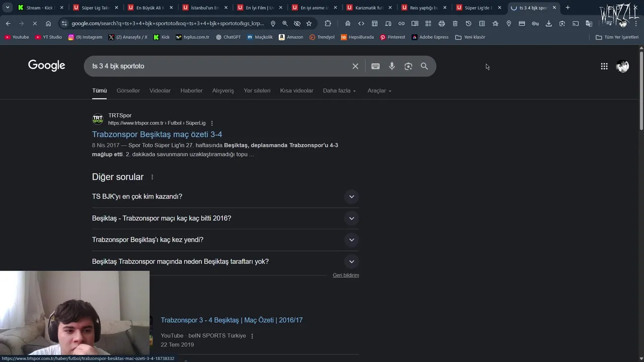The height and width of the screenshot is (362, 644).
Task: Click the trash can icon in the toolbar
Action: click(455, 24)
